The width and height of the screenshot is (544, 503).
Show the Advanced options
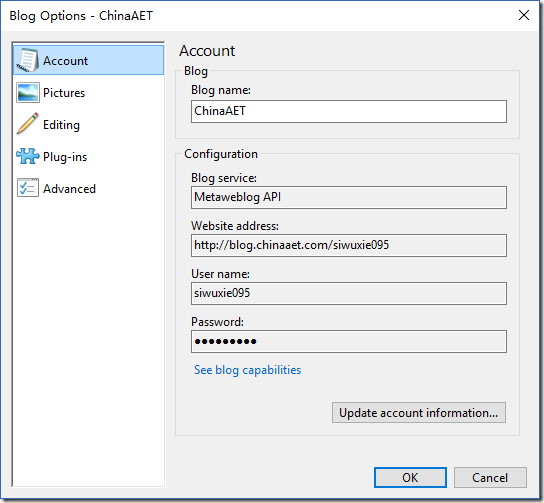[88, 188]
